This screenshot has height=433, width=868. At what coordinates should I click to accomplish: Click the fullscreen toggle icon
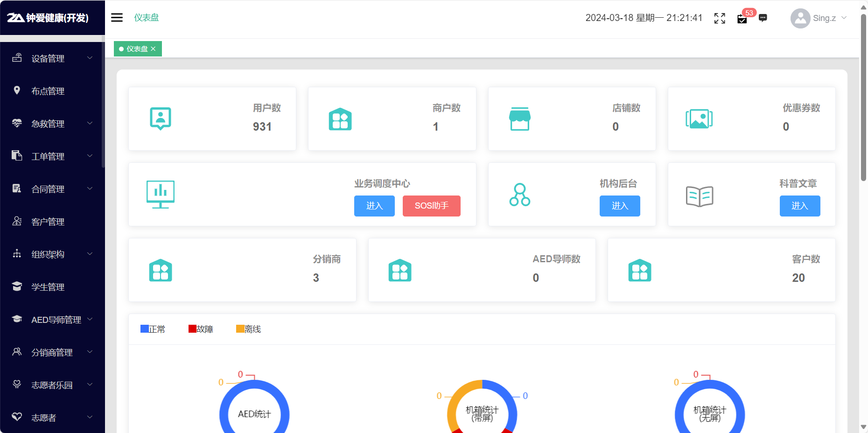[720, 18]
